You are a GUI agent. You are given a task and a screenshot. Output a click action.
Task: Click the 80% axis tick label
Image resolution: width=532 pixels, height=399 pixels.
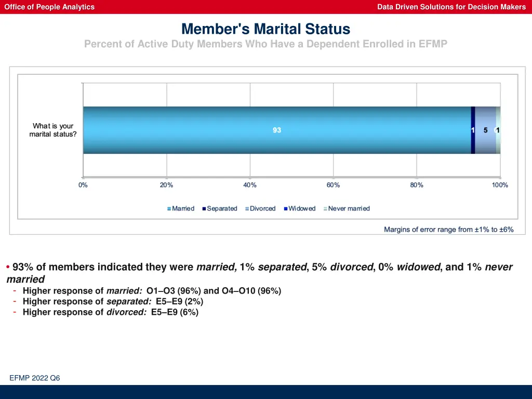[x=417, y=185]
